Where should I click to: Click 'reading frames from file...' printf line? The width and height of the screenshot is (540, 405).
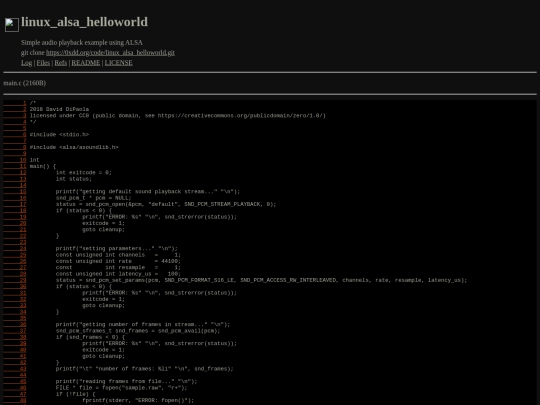(126, 382)
